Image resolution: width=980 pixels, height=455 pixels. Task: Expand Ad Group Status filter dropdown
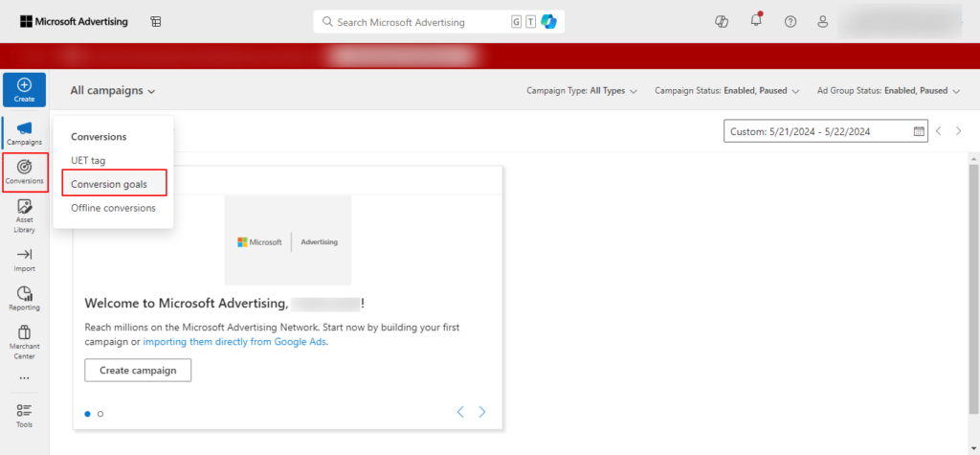887,91
